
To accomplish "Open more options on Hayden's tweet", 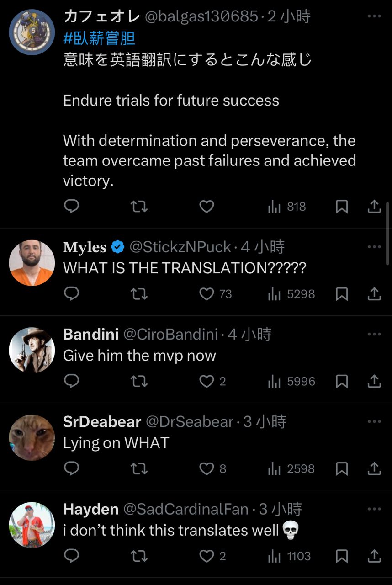I will (x=374, y=509).
